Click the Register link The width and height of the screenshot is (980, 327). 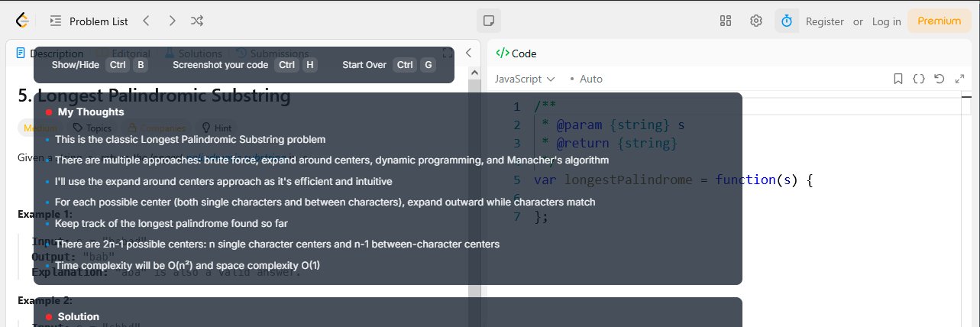[825, 21]
